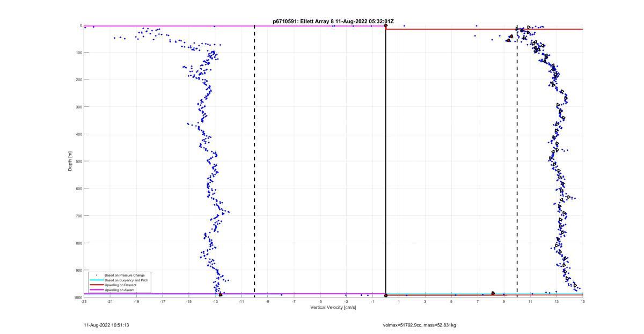This screenshot has height=334, width=644.
Task: Click depth axis tick label 800
Action: [78, 243]
